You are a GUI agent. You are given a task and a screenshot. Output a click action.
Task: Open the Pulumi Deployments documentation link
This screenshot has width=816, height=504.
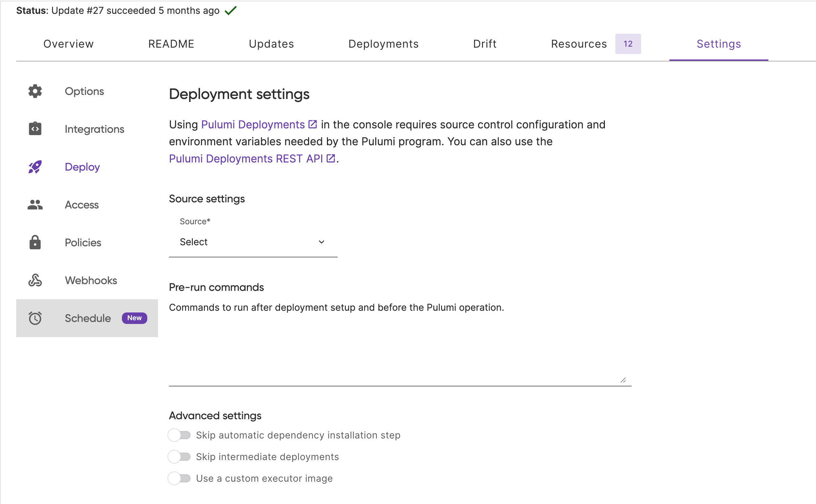click(253, 124)
